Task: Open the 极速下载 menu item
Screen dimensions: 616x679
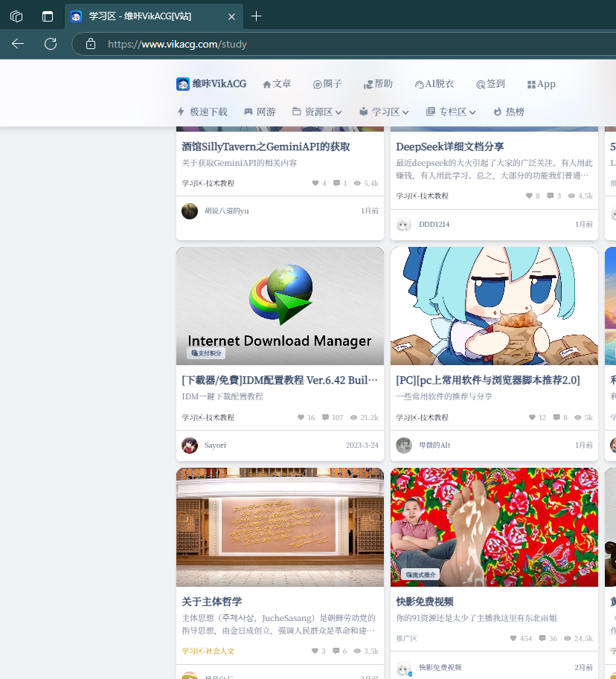Action: coord(202,112)
